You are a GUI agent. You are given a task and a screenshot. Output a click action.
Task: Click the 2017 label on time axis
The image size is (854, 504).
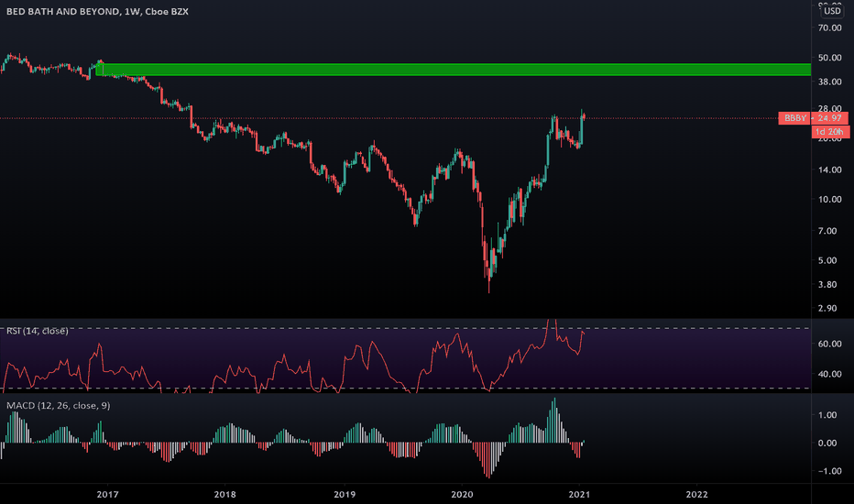point(107,494)
